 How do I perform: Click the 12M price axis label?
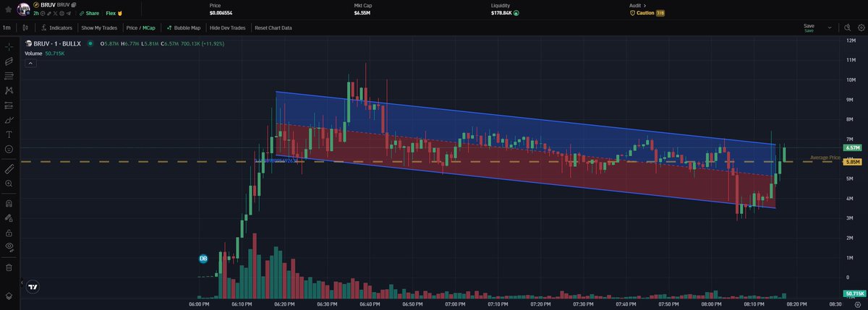pyautogui.click(x=851, y=40)
